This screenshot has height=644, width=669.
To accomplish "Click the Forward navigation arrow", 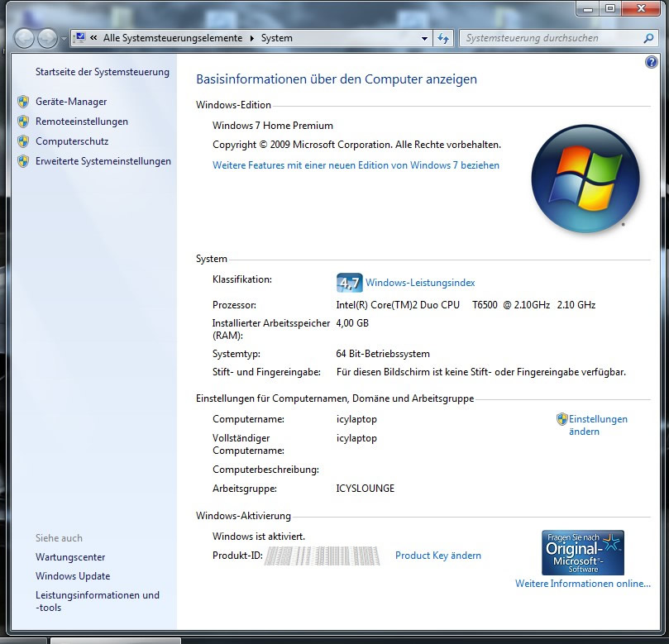I will point(47,38).
